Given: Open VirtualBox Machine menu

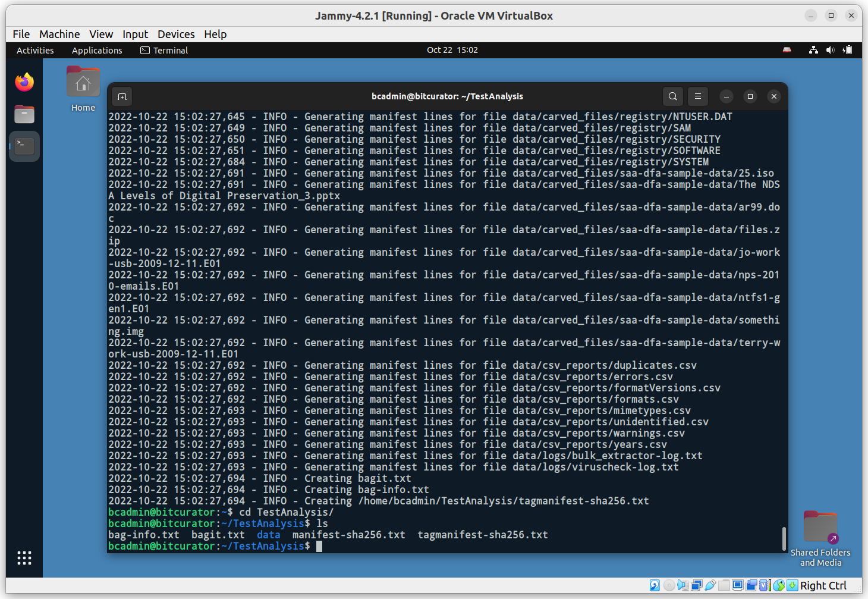Looking at the screenshot, I should [x=59, y=34].
